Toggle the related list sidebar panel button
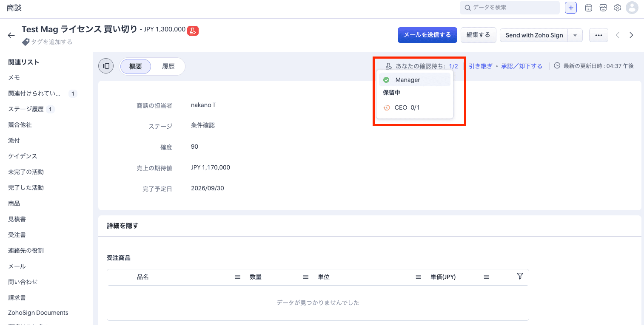The height and width of the screenshot is (325, 644). tap(106, 66)
